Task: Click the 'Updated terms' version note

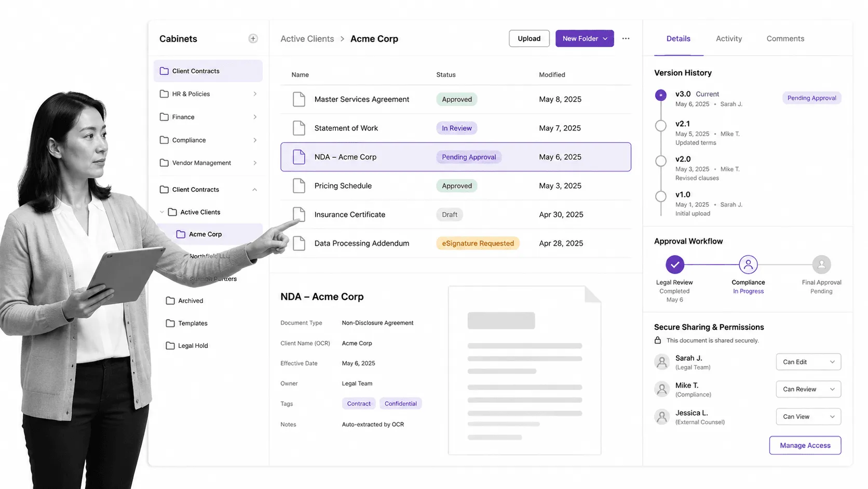Action: click(696, 143)
